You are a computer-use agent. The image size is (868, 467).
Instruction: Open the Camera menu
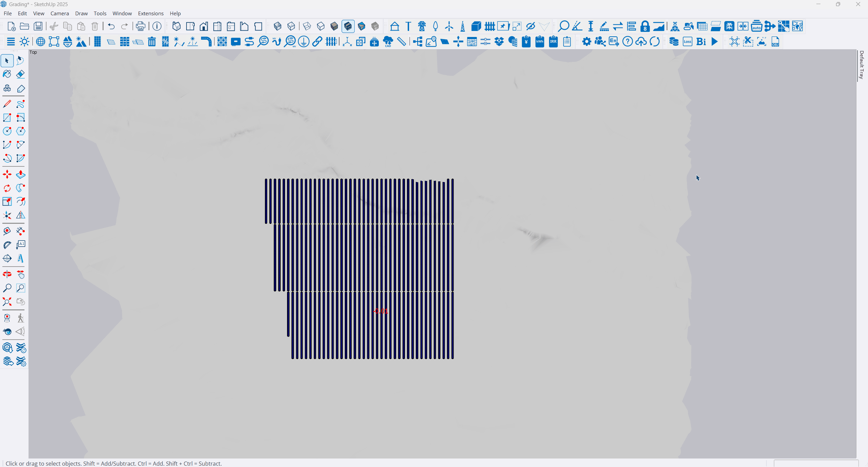pyautogui.click(x=60, y=13)
